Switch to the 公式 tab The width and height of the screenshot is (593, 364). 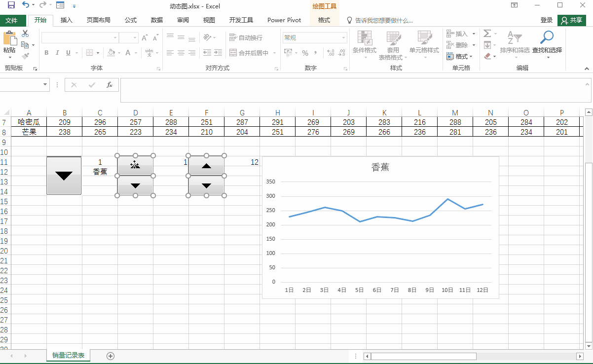pyautogui.click(x=131, y=20)
